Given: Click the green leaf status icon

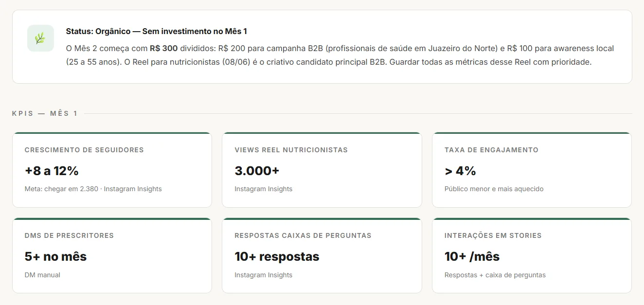Looking at the screenshot, I should tap(40, 38).
